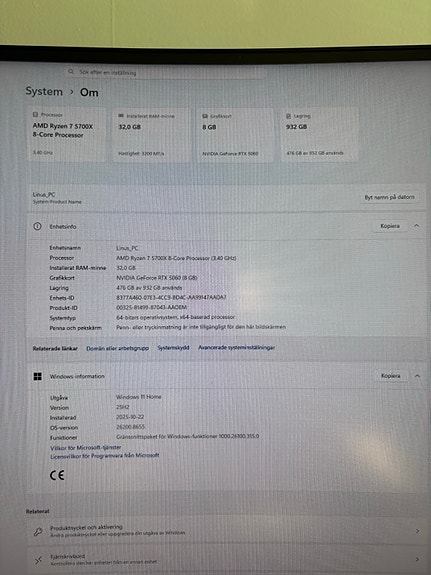
Task: Open Produktnyckel och aktivering arrow
Action: (x=417, y=531)
